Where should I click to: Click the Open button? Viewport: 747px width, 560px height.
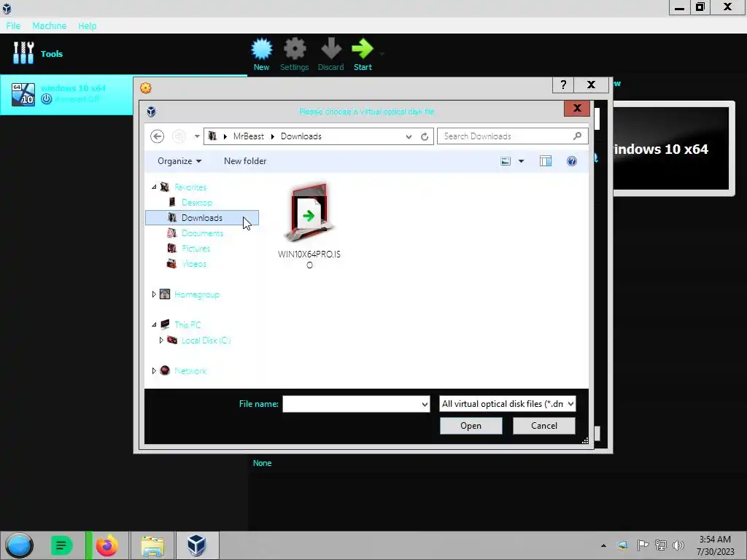(471, 426)
